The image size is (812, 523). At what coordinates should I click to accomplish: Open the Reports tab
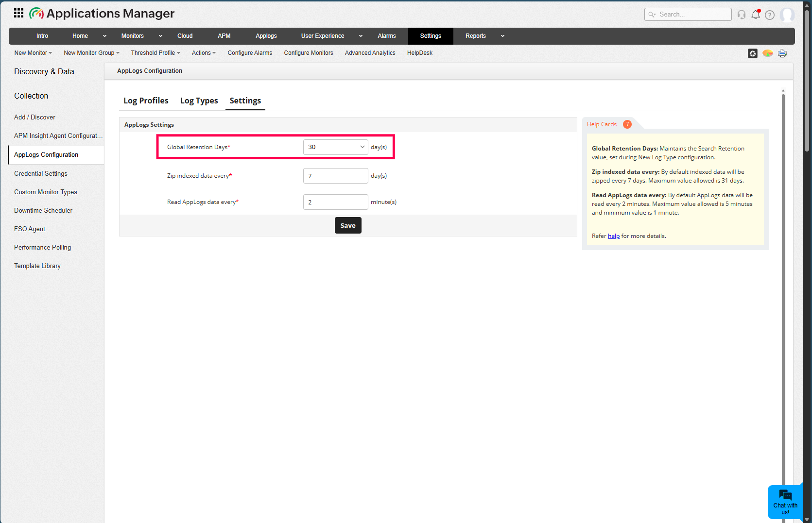tap(476, 36)
